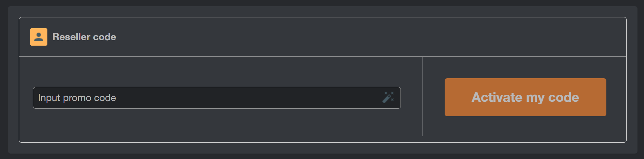Click the Reseller code title label
644x159 pixels.
pos(84,37)
